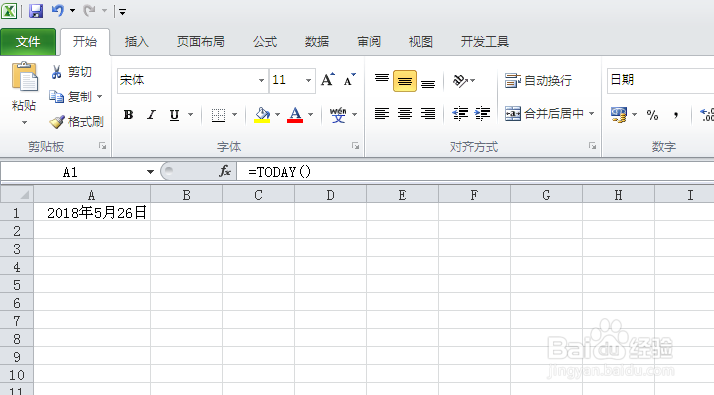
Task: Open the 宋体 font name dropdown
Action: tap(261, 81)
